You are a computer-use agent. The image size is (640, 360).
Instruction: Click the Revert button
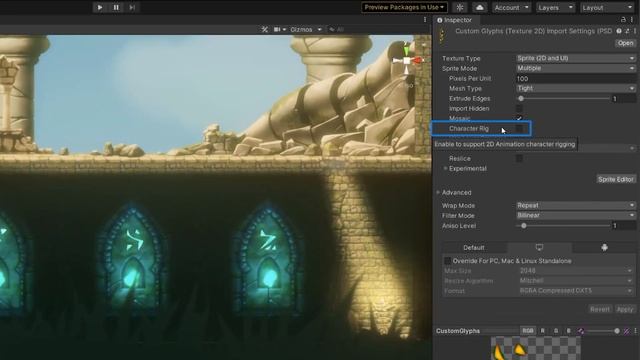point(600,309)
